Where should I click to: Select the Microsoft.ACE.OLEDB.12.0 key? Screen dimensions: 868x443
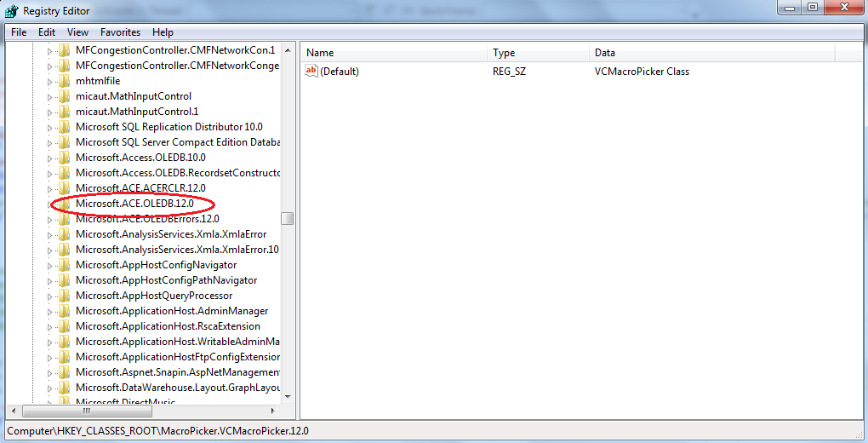tap(134, 204)
